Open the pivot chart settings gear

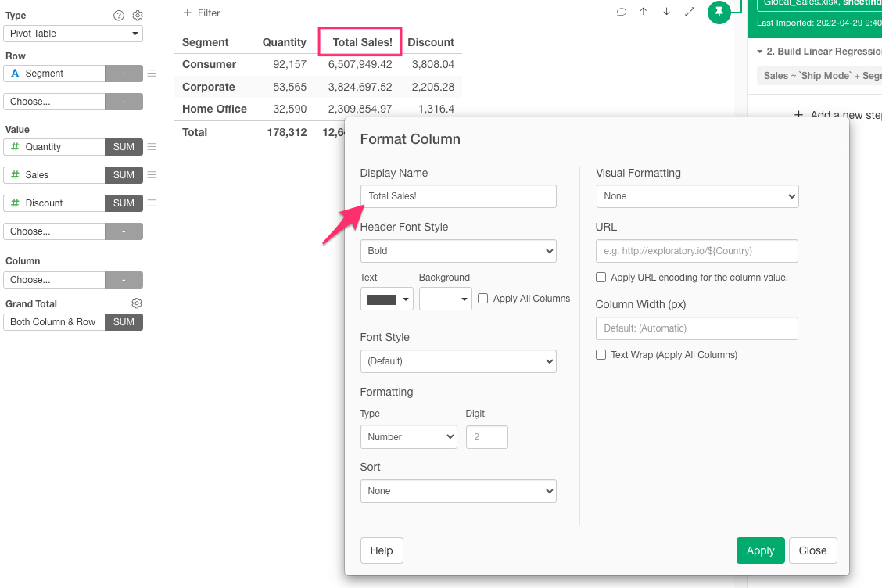tap(137, 15)
